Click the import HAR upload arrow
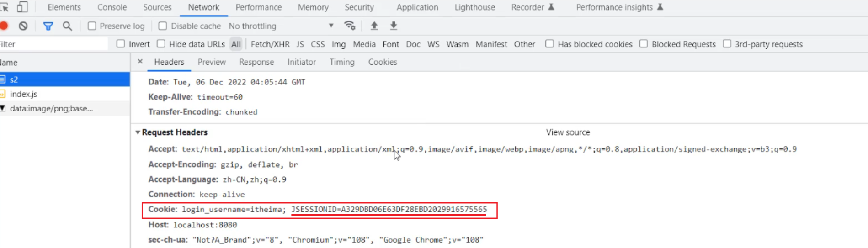 pyautogui.click(x=374, y=26)
